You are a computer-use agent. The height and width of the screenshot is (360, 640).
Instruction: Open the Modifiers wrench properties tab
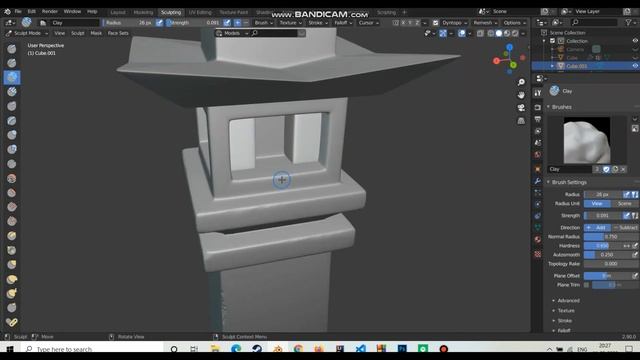(538, 181)
